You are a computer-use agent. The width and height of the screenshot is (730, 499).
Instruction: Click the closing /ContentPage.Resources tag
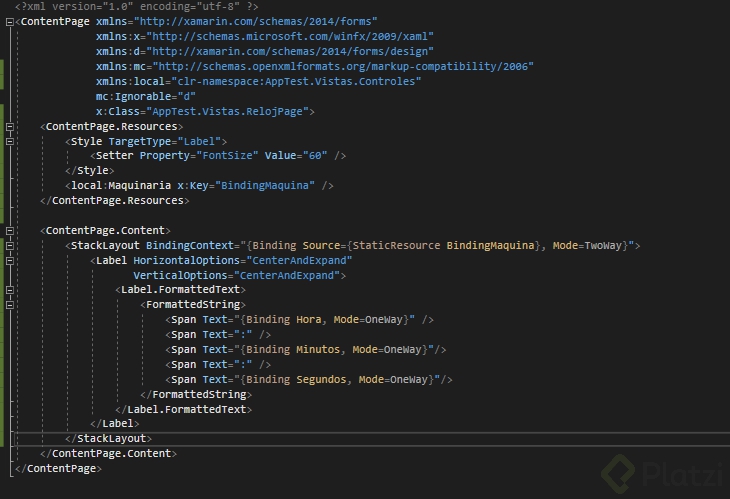(115, 201)
